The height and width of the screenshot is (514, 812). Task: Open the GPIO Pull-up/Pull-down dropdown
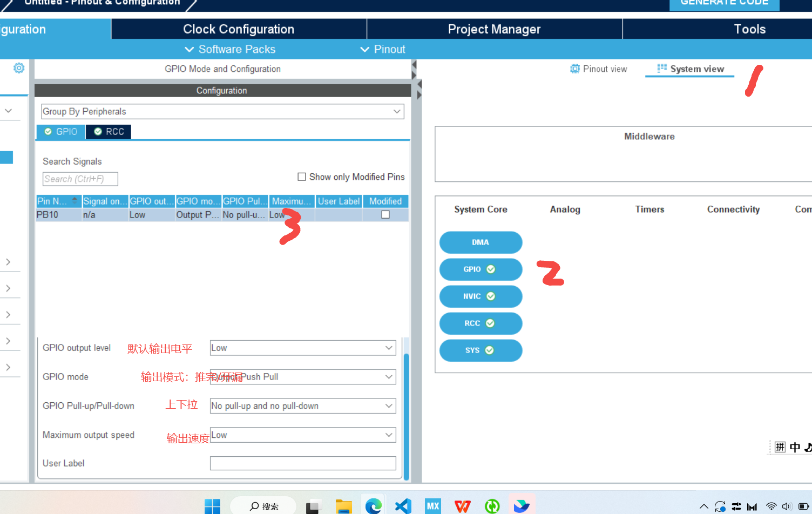[303, 406]
